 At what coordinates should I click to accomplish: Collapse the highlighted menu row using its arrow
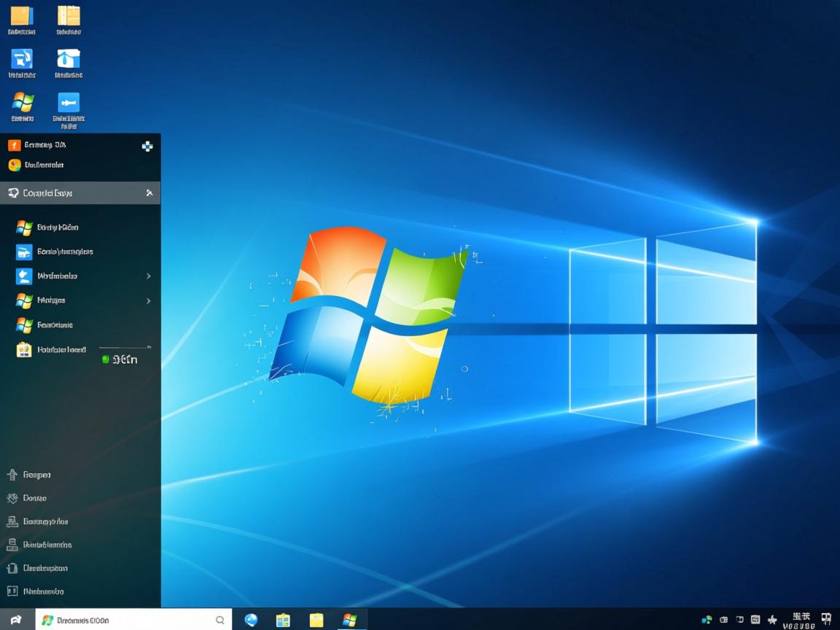point(151,192)
